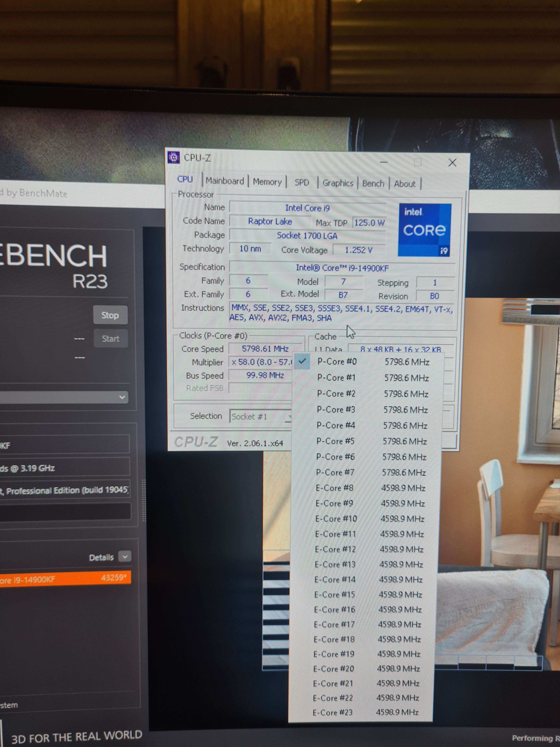560x747 pixels.
Task: Expand the Details chevron in Cinebench
Action: (x=125, y=557)
